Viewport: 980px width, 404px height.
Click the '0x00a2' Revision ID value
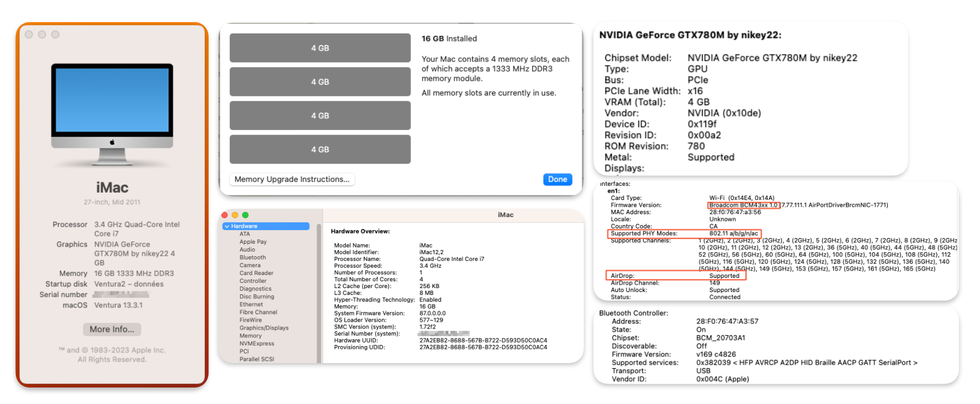pyautogui.click(x=704, y=135)
